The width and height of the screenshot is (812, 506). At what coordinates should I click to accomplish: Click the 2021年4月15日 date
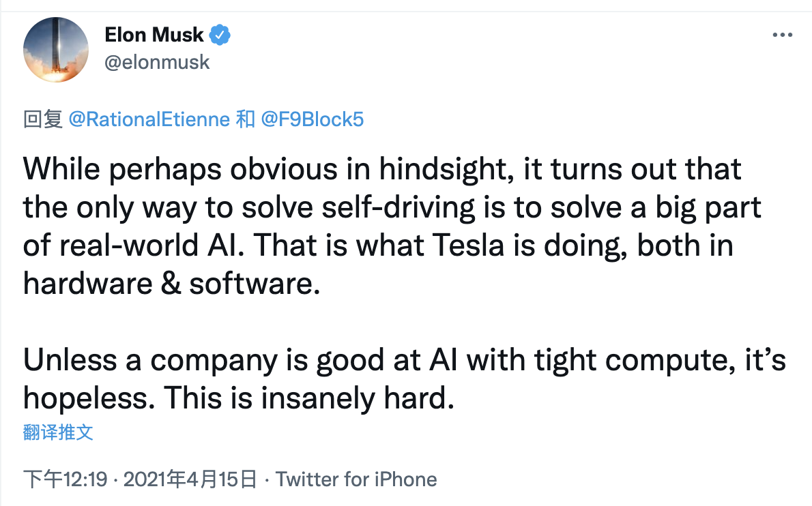192,479
